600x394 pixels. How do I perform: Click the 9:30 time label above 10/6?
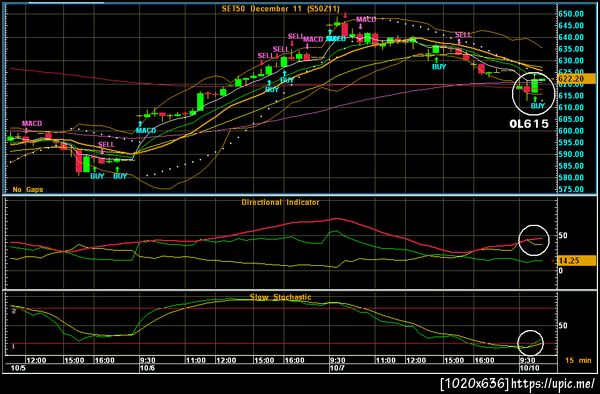(x=147, y=360)
